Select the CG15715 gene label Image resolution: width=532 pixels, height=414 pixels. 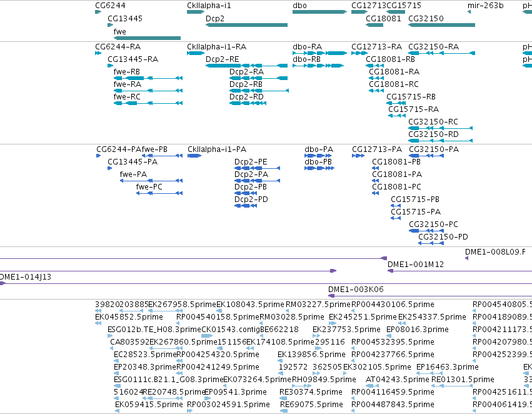coord(404,6)
